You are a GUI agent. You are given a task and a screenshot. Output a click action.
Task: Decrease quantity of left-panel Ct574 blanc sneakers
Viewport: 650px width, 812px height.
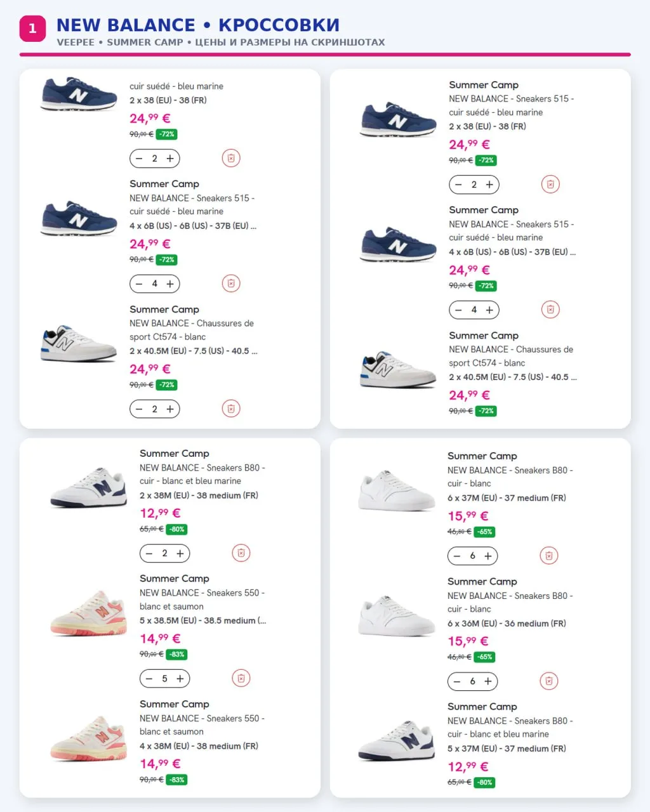pyautogui.click(x=139, y=409)
